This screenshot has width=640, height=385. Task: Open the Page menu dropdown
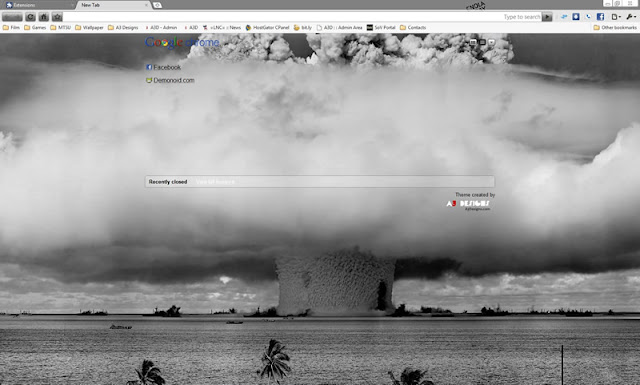tap(616, 17)
